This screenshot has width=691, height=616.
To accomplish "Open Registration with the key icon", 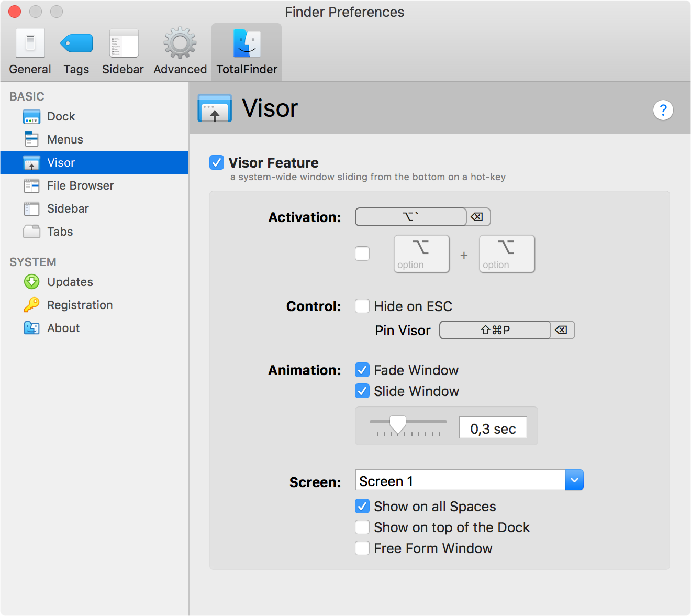I will 80,305.
